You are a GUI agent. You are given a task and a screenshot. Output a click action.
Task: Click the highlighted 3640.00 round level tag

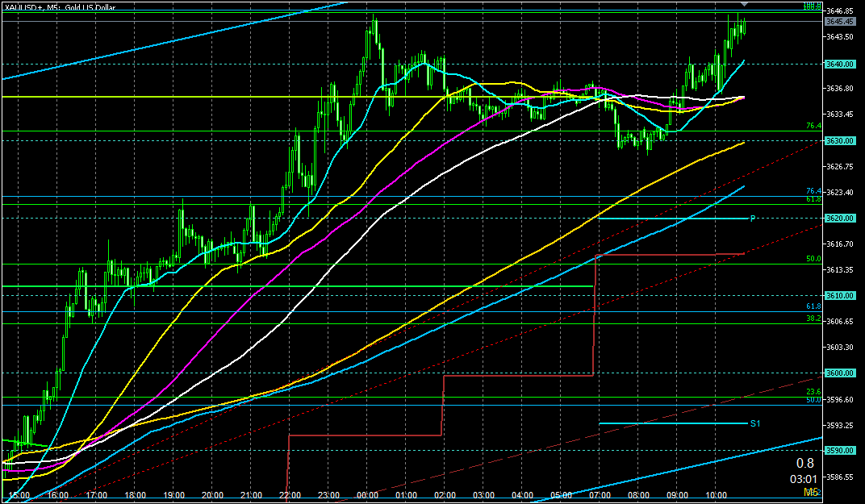840,64
